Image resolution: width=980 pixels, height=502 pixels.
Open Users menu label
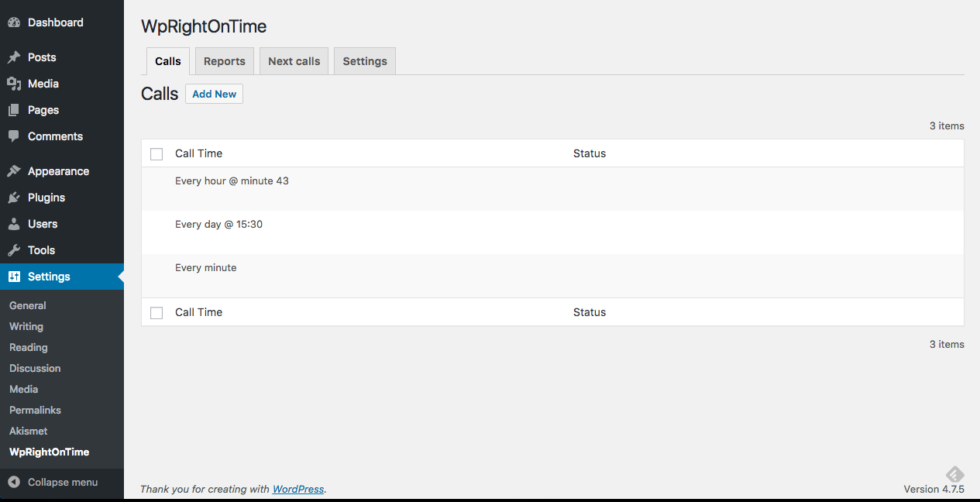pyautogui.click(x=43, y=224)
